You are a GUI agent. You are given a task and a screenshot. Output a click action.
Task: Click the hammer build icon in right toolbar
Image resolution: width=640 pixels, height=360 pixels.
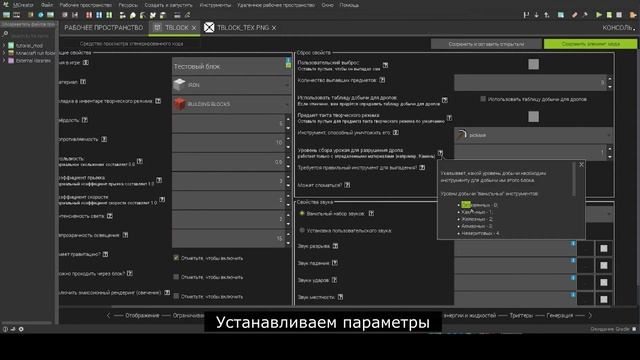tap(584, 15)
